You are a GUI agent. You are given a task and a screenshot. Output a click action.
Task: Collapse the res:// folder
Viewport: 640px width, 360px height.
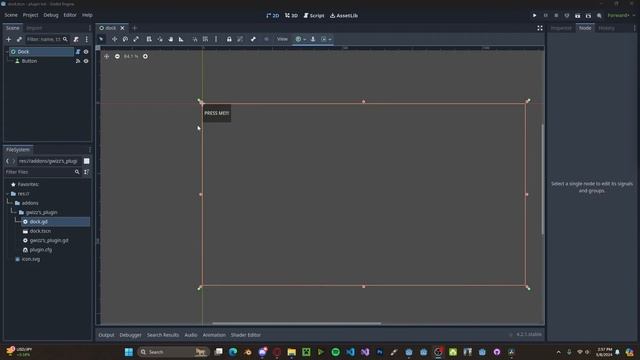[x=8, y=194]
